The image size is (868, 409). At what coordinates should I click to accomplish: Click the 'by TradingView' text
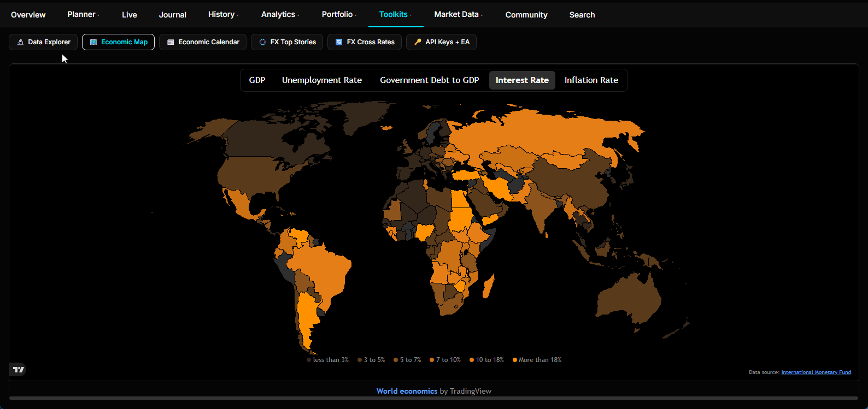coord(465,391)
